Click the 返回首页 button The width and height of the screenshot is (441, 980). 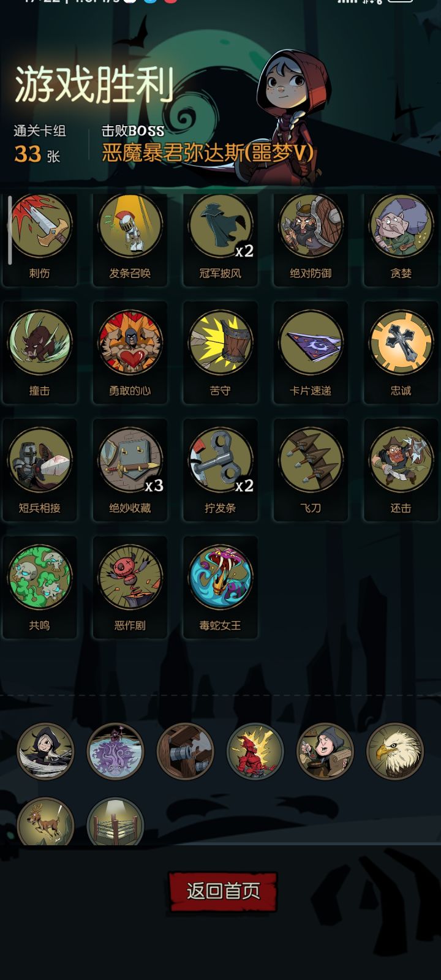click(x=223, y=891)
